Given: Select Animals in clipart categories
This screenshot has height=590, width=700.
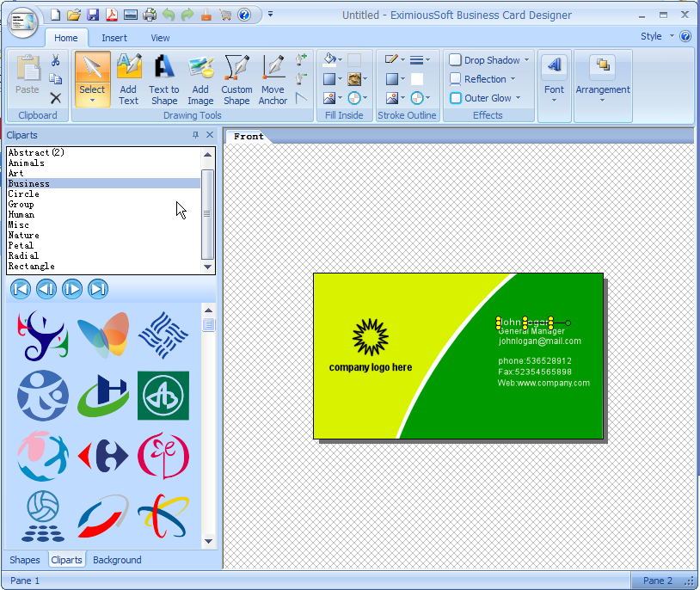Looking at the screenshot, I should [103, 163].
